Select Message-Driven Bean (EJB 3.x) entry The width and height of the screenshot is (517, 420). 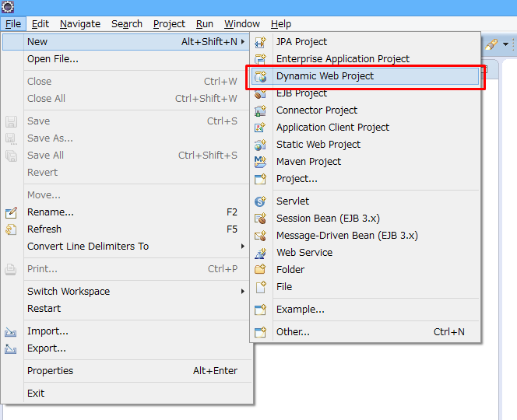[x=365, y=236]
